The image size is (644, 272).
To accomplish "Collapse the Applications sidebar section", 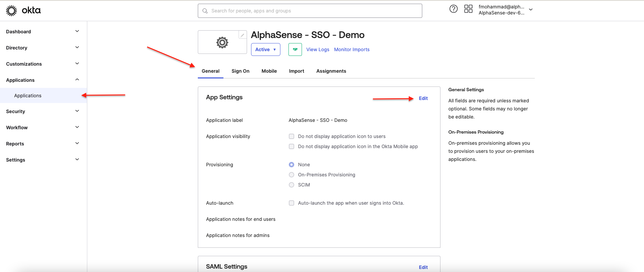I will pyautogui.click(x=43, y=80).
